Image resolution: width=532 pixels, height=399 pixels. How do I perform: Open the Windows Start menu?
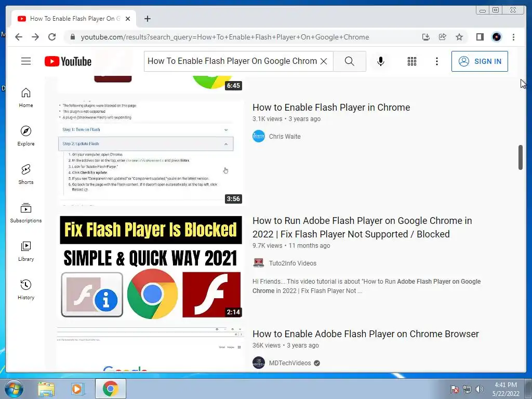coord(14,389)
